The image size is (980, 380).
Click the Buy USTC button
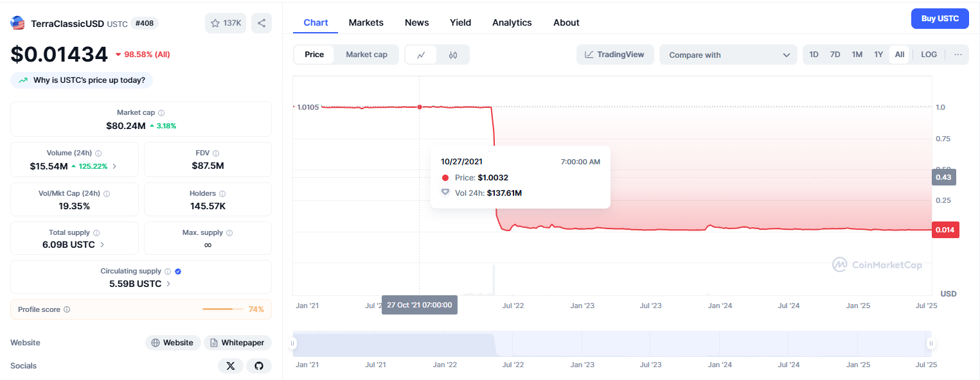pos(940,19)
